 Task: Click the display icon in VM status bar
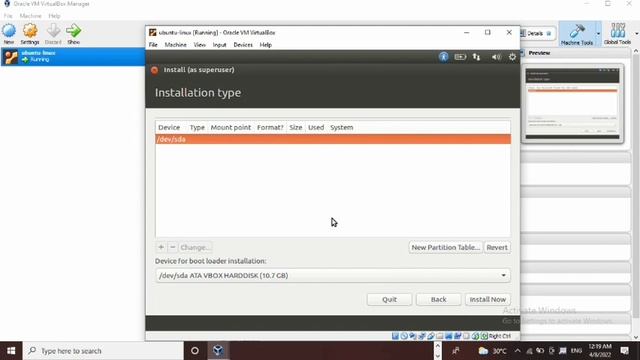point(449,336)
